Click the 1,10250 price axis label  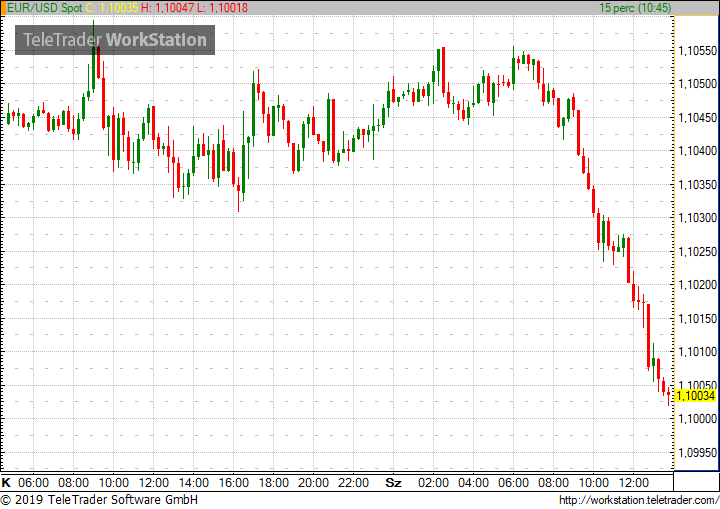[x=698, y=252]
